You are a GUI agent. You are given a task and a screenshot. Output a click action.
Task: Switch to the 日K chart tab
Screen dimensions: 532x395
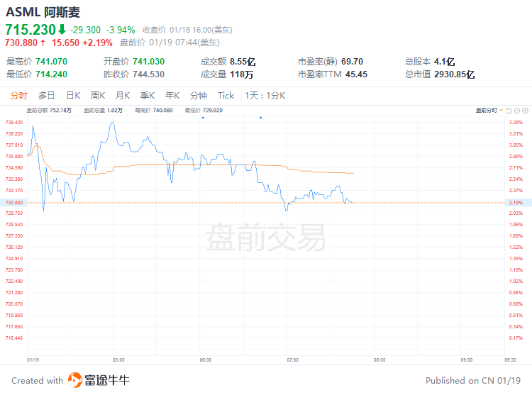pyautogui.click(x=73, y=96)
